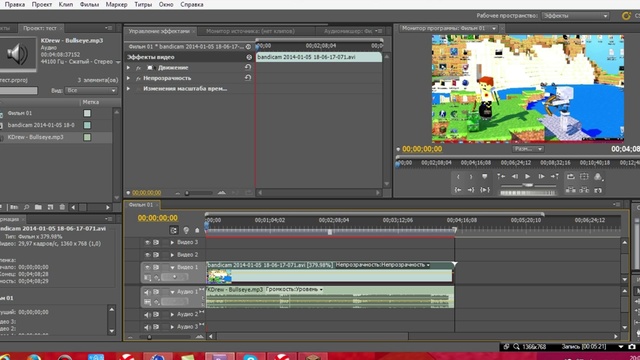640x360 pixels.
Task: Select the bandicam clip in the project list
Action: point(41,125)
